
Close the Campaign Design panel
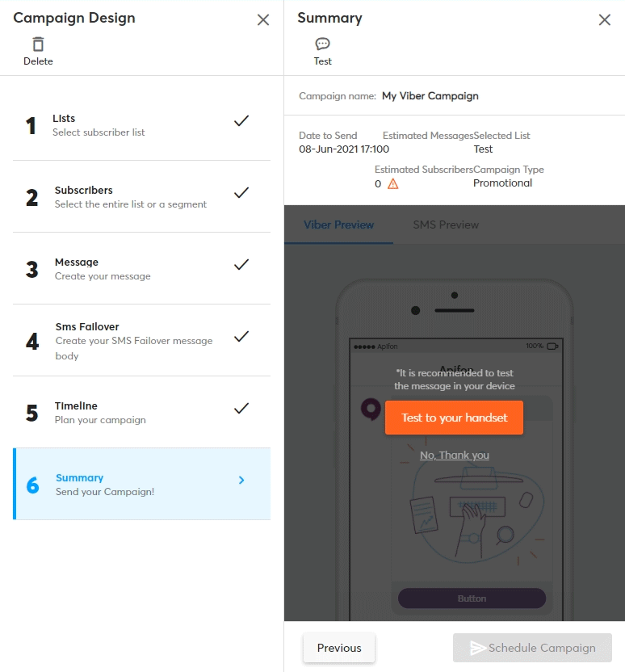[x=262, y=19]
